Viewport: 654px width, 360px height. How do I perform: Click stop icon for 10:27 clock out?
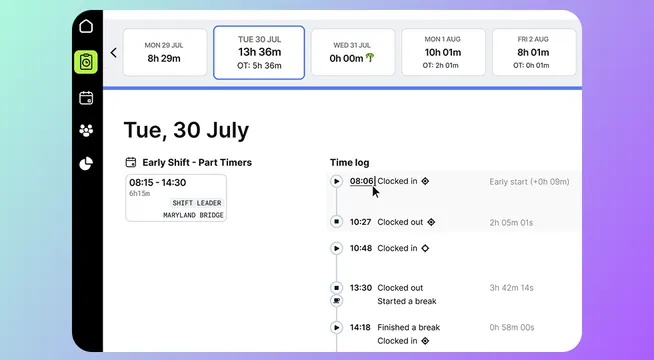pos(336,222)
